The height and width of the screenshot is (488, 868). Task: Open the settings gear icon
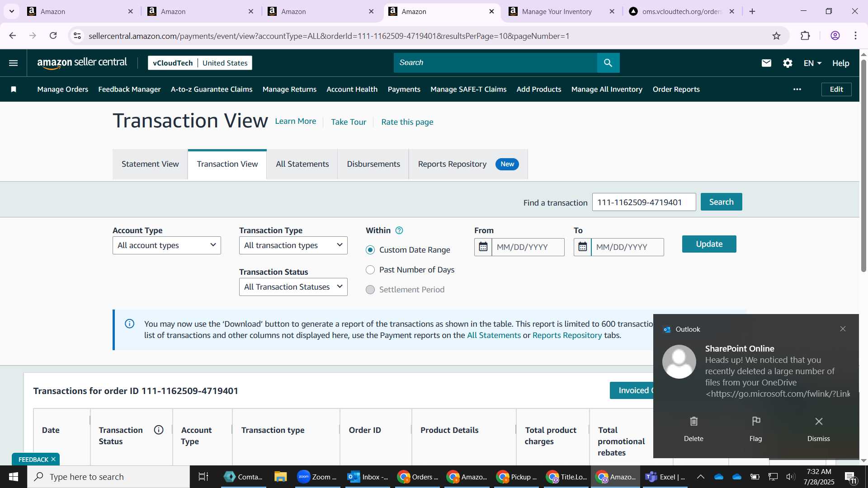(x=788, y=63)
